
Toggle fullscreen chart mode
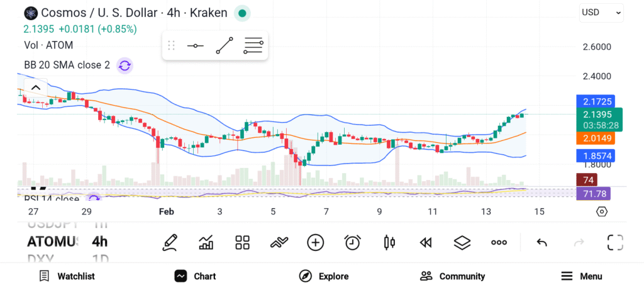(x=615, y=242)
